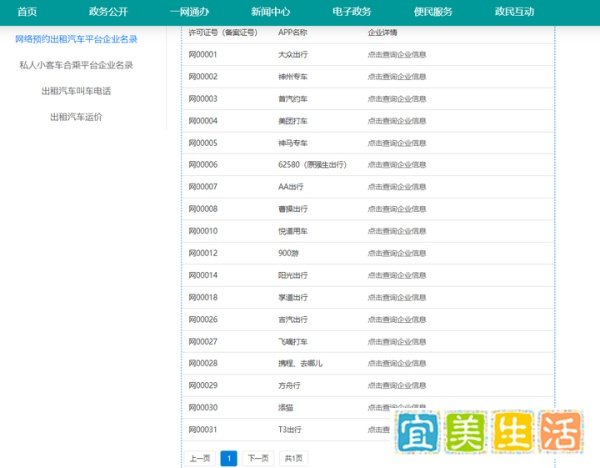This screenshot has width=600, height=468.
Task: Query company info for 网00007
Action: [397, 187]
